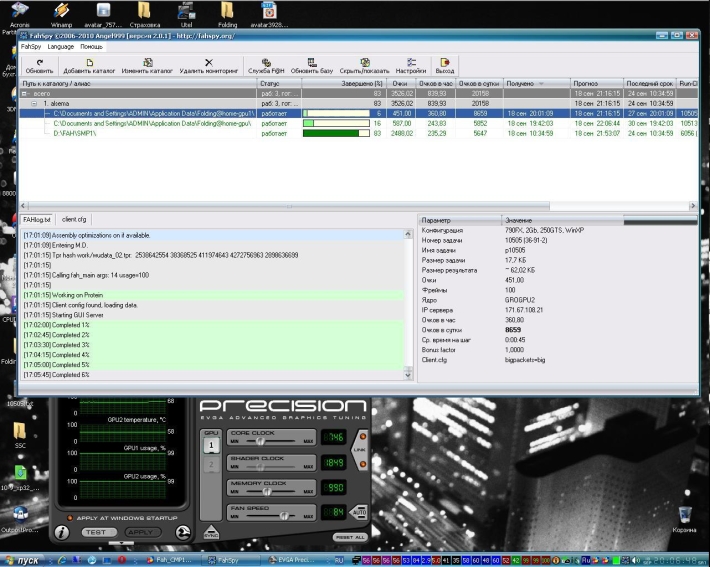Click the OutpostPro desktop icon
The width and height of the screenshot is (710, 567).
pyautogui.click(x=20, y=519)
